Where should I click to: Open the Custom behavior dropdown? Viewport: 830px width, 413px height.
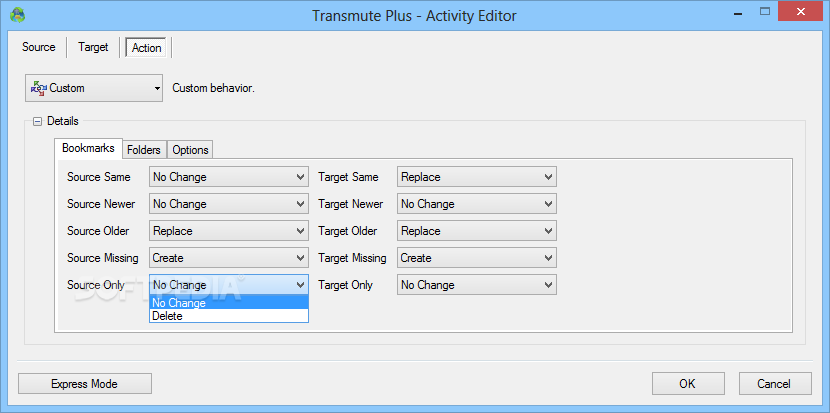click(x=94, y=88)
